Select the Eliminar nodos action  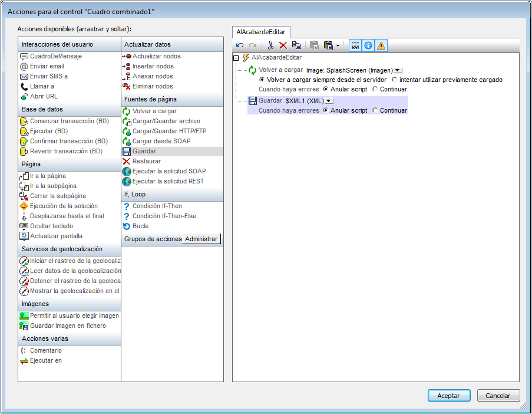click(x=148, y=86)
